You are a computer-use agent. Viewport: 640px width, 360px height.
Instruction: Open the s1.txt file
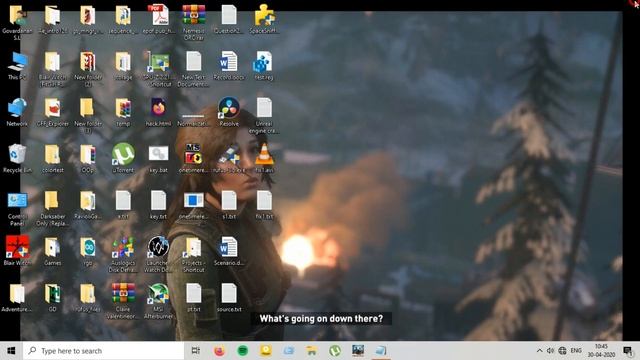pos(229,205)
